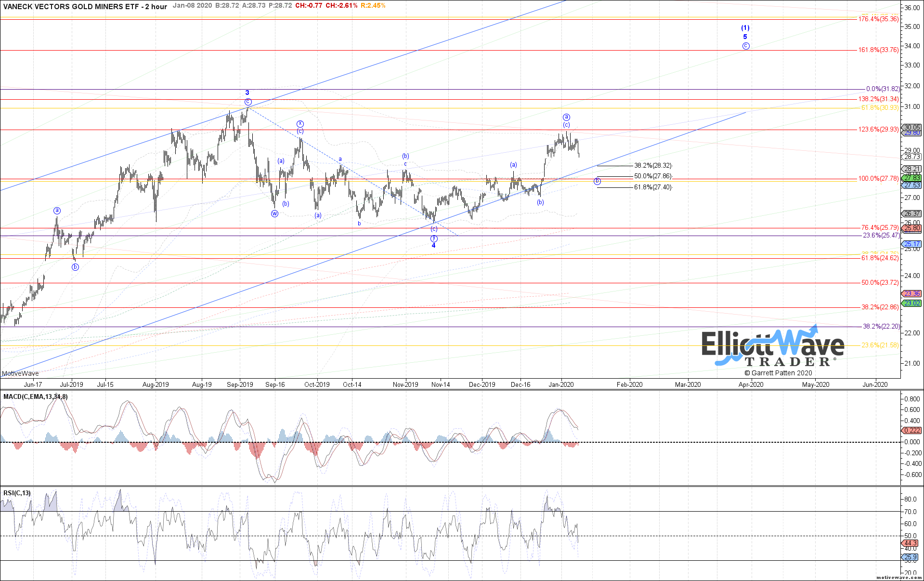Screen dimensions: 924x581
Task: Click the '23.6%(25.47)' Fibonacci label
Action: pos(881,236)
